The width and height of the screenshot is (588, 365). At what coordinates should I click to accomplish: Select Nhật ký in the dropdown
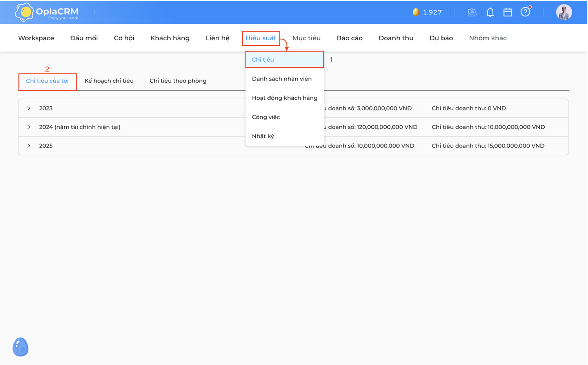click(x=284, y=136)
